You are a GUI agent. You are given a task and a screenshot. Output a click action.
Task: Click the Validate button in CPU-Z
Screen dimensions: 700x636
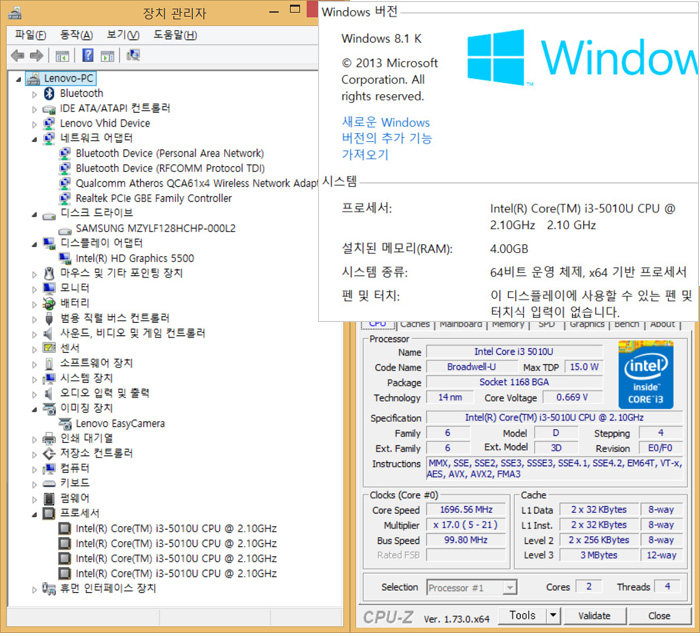pyautogui.click(x=594, y=616)
